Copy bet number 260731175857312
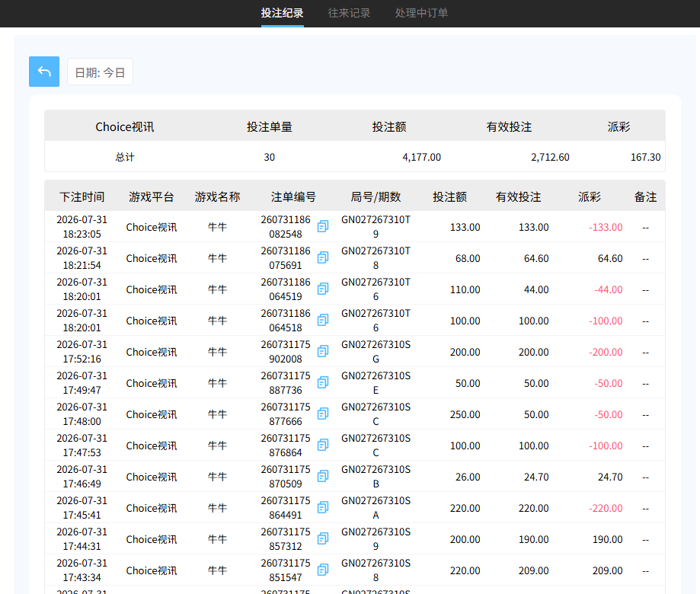This screenshot has width=700, height=594. [x=323, y=539]
